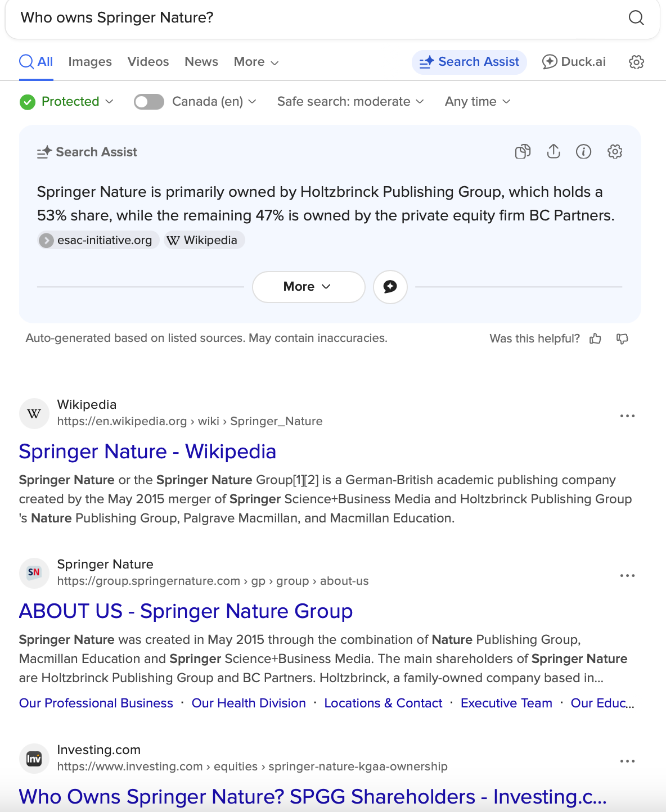The width and height of the screenshot is (666, 812).
Task: Copy the Search Assist answer
Action: 523,151
